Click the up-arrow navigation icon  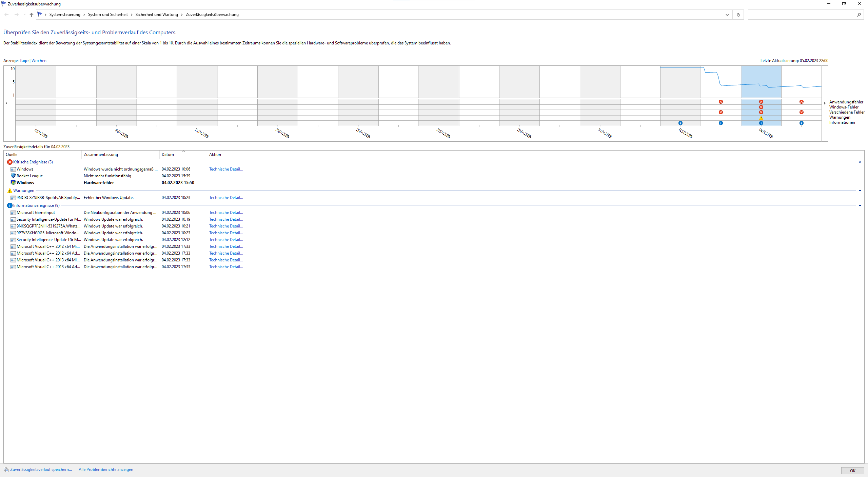pyautogui.click(x=32, y=15)
